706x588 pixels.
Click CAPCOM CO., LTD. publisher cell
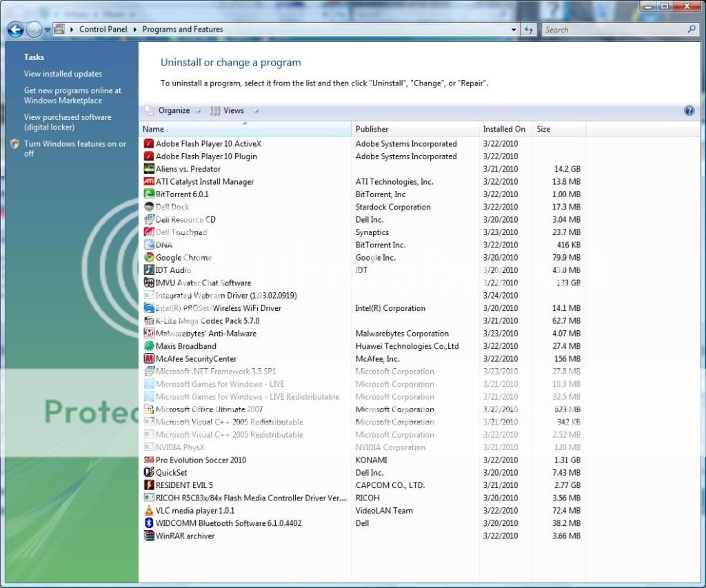[x=390, y=485]
